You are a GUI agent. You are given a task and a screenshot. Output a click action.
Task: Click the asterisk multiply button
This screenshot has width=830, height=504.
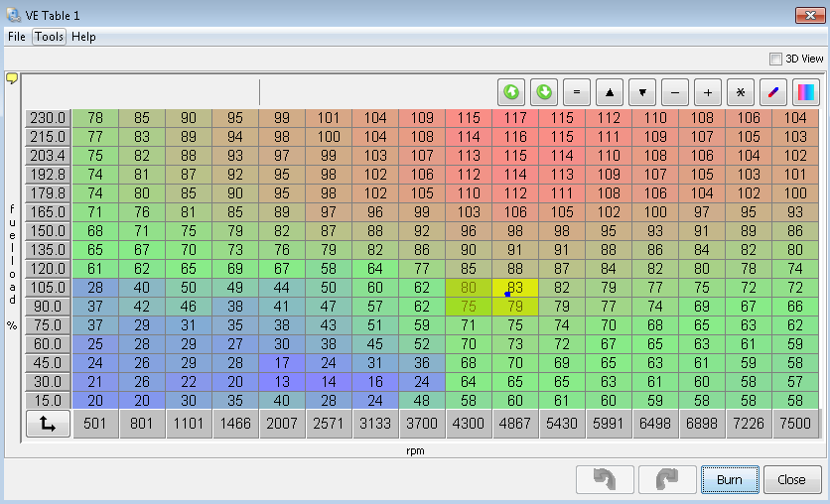pos(741,92)
